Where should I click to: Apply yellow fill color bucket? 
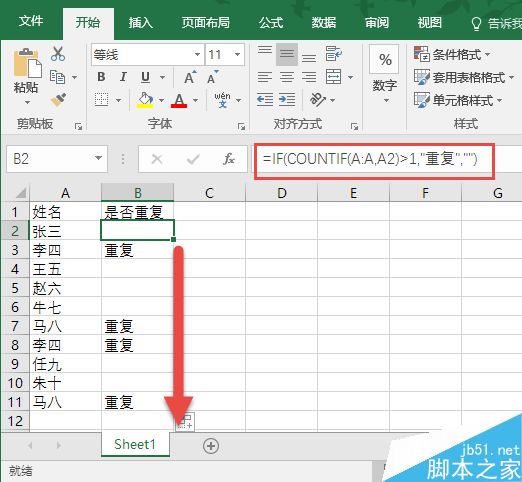[x=145, y=100]
